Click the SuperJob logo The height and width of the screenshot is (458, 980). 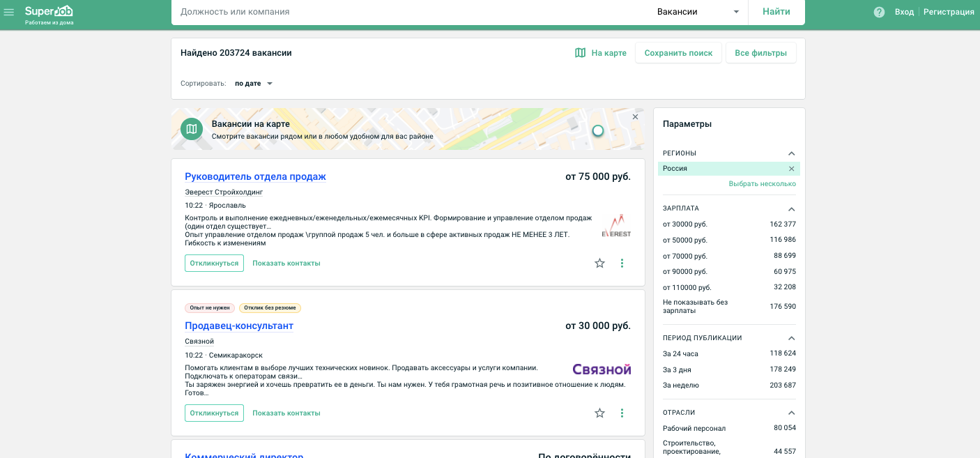pos(49,11)
